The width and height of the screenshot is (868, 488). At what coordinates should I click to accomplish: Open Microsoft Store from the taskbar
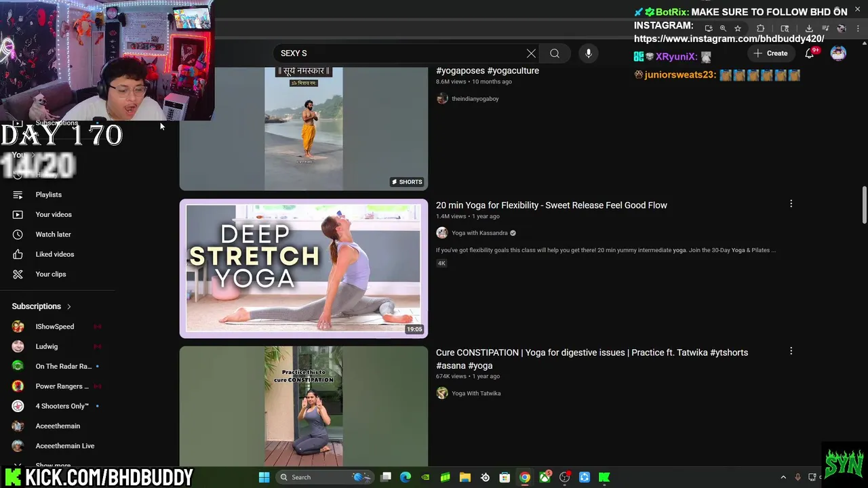[x=505, y=477]
